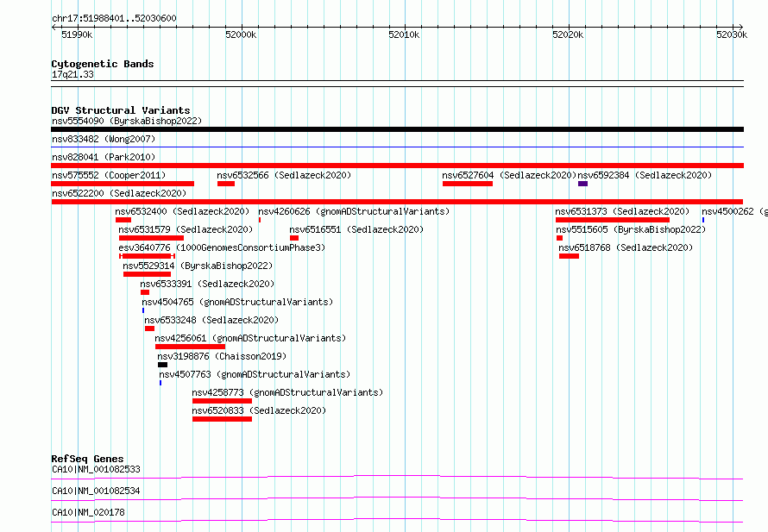Viewport: 768px width, 532px height.
Task: Click the 52000k ruler mark
Action: click(241, 34)
